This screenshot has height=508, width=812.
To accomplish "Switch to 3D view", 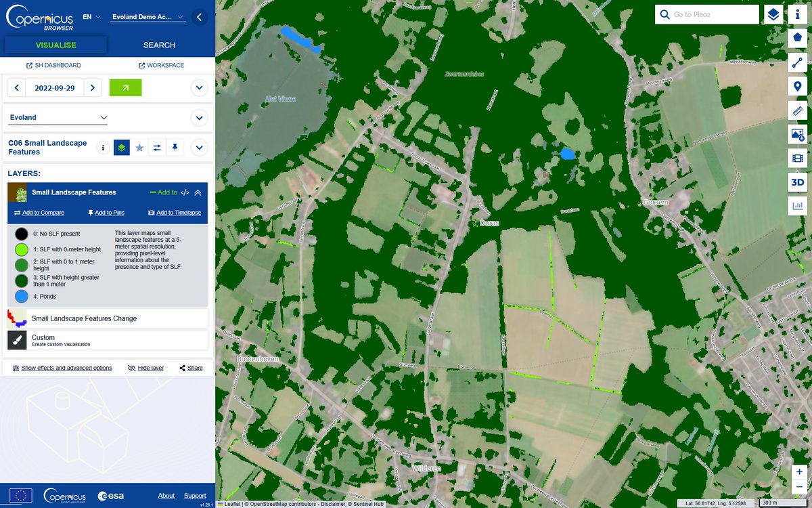I will (797, 182).
